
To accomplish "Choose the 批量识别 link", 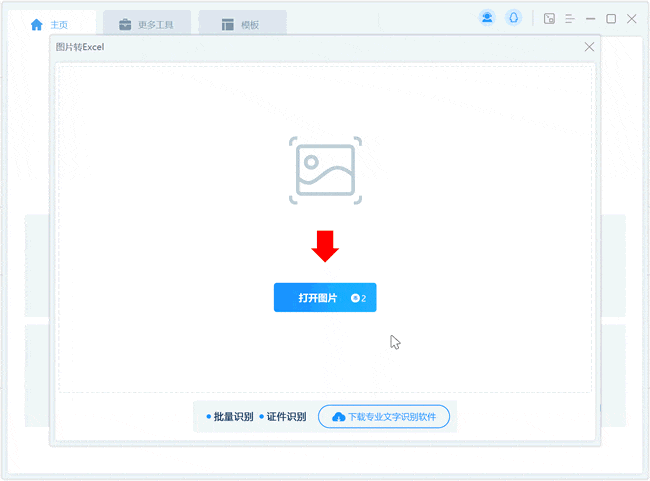I will coord(232,416).
